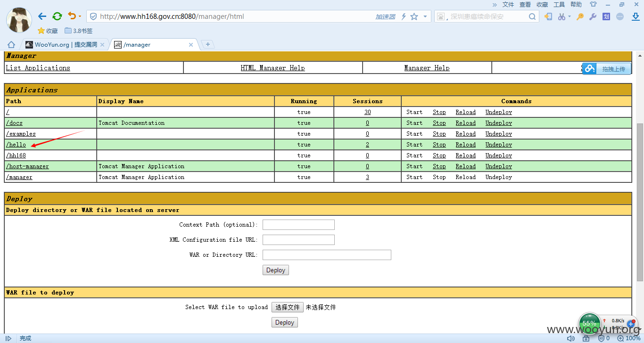The height and width of the screenshot is (343, 644).
Task: Click the WAR or Directory URL field
Action: pyautogui.click(x=327, y=255)
